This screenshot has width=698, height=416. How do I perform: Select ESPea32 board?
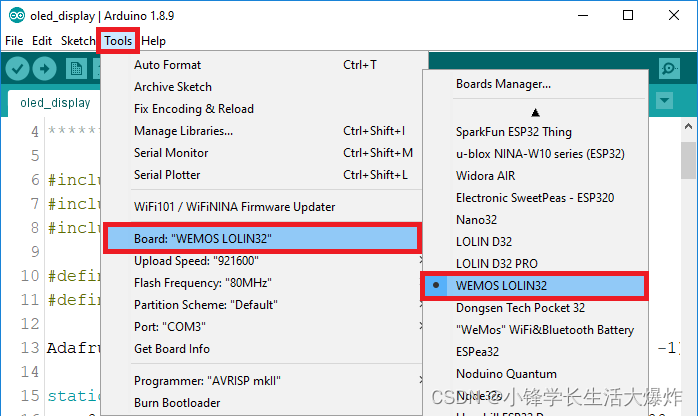click(535, 352)
